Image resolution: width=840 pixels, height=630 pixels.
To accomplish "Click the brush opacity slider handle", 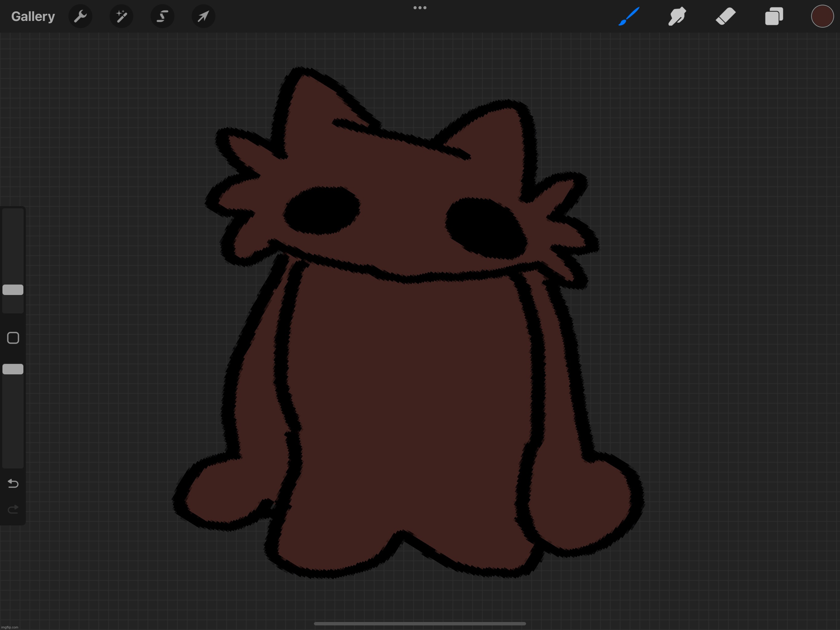I will point(13,369).
